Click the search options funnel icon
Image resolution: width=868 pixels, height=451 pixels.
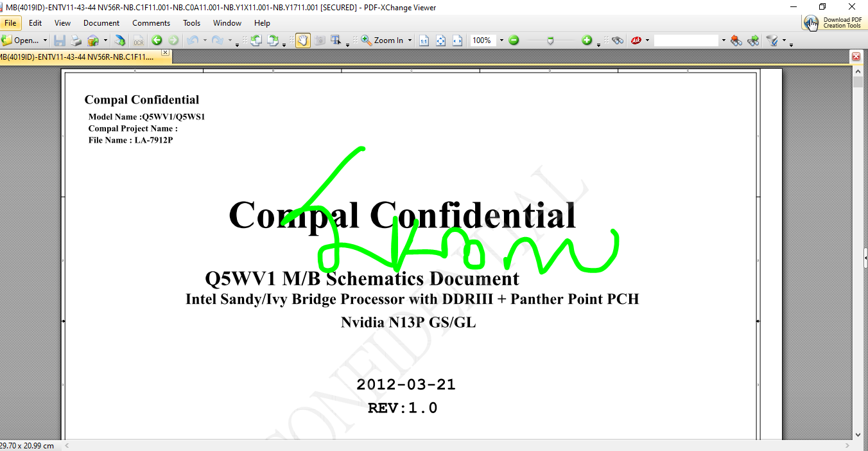point(772,40)
